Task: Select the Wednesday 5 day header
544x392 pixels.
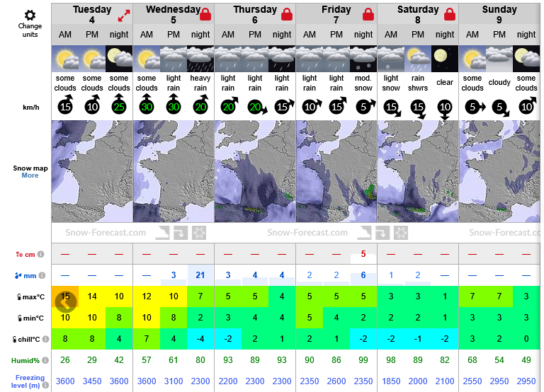Action: pos(174,14)
